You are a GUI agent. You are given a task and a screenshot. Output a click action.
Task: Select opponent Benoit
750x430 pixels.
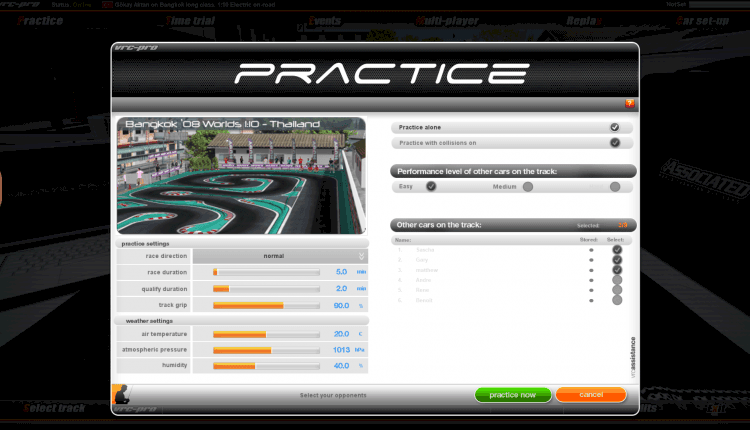617,300
